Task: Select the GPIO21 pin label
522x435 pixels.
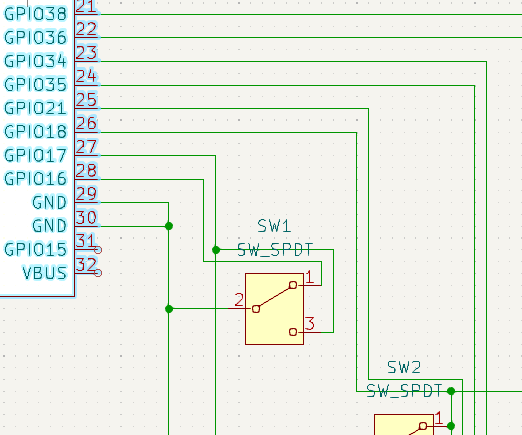Action: click(35, 108)
